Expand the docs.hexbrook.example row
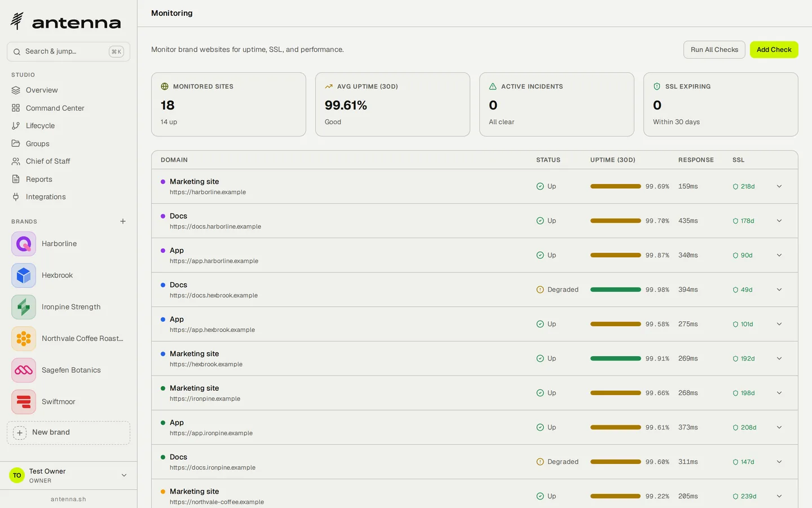This screenshot has width=812, height=508. (x=779, y=290)
